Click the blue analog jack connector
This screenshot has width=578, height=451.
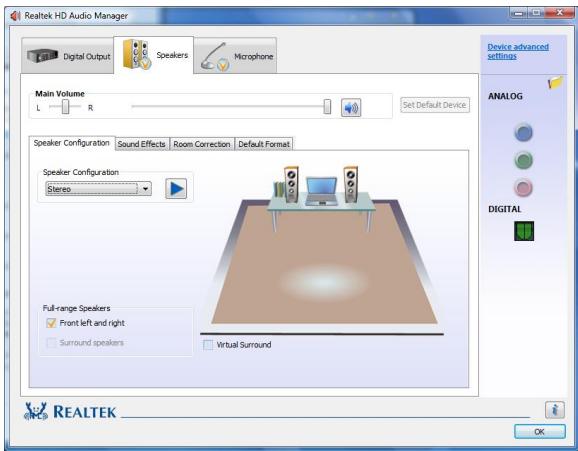[x=523, y=133]
